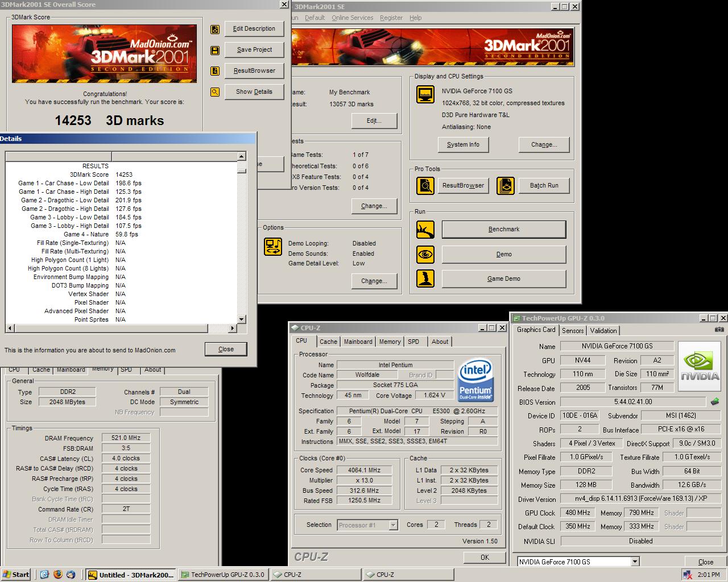Open Internet Explorer from the quick launch bar
Screen dimensions: 728x582
pyautogui.click(x=44, y=575)
